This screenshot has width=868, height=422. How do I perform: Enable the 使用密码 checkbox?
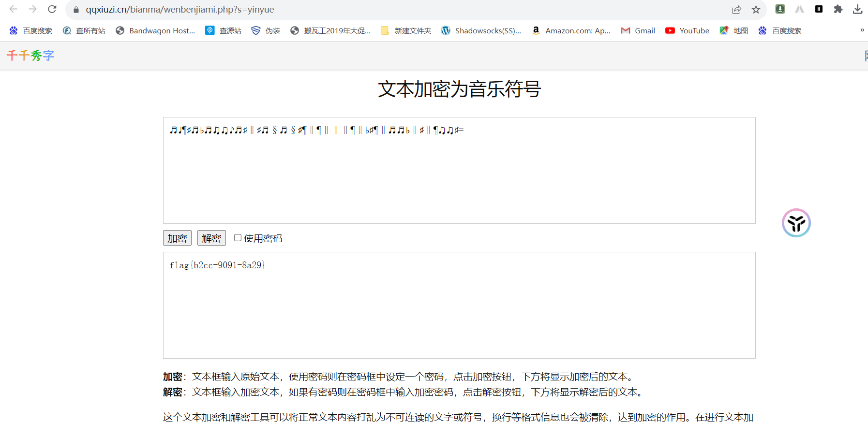point(238,237)
